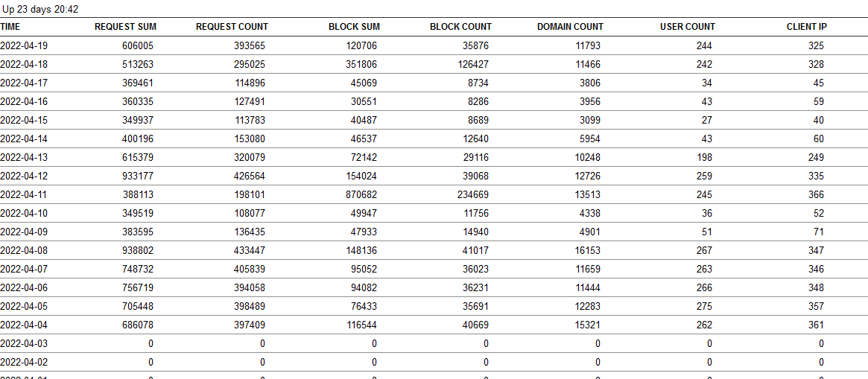Select client IP value 361
868x379 pixels.
816,325
